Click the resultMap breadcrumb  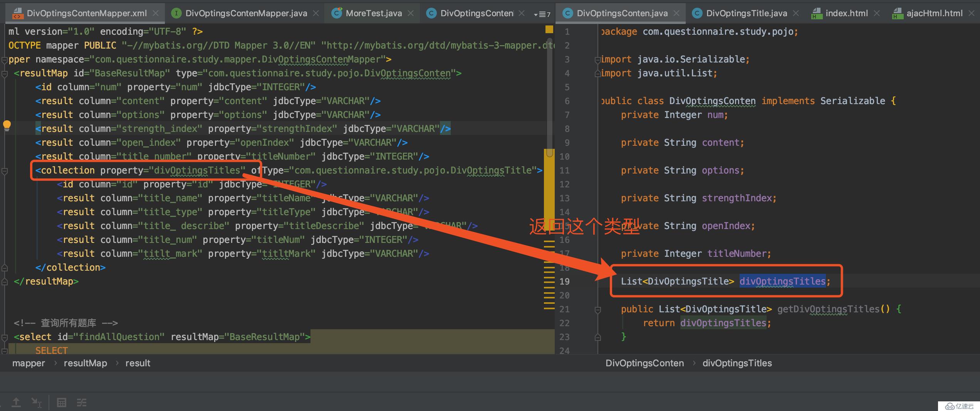[x=86, y=363]
